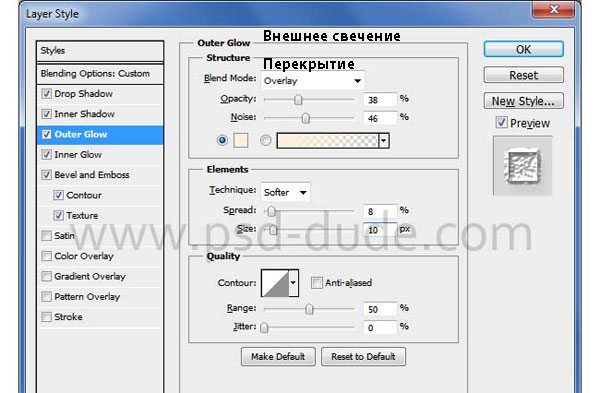Toggle the Texture sub-style checkbox
This screenshot has width=600, height=393.
(x=58, y=215)
